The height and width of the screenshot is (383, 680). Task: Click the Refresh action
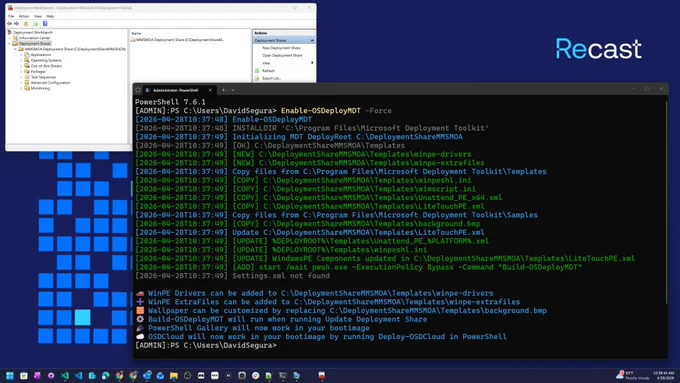point(268,71)
